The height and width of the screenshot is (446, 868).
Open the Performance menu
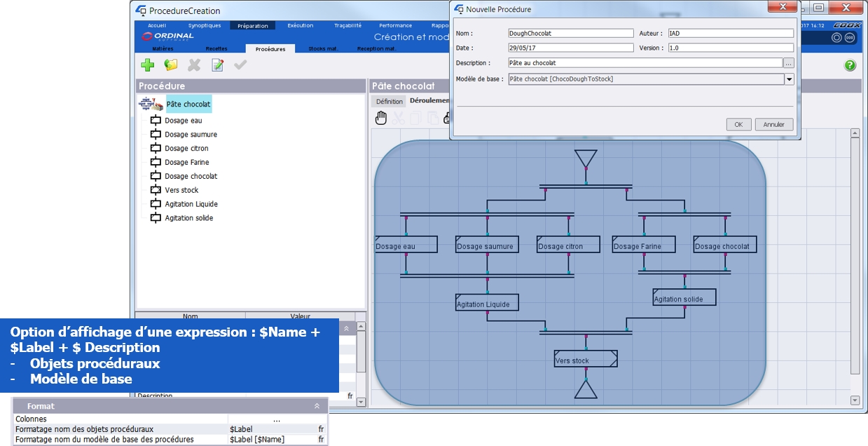[x=396, y=26]
